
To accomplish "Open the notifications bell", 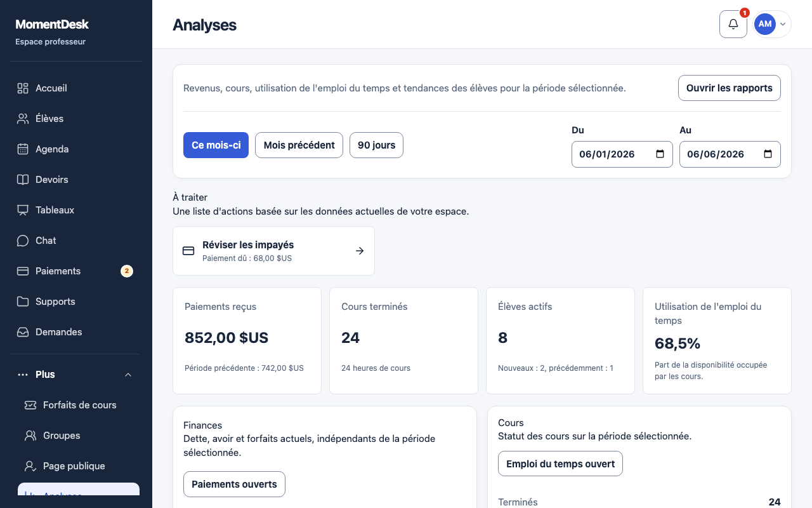I will (733, 24).
